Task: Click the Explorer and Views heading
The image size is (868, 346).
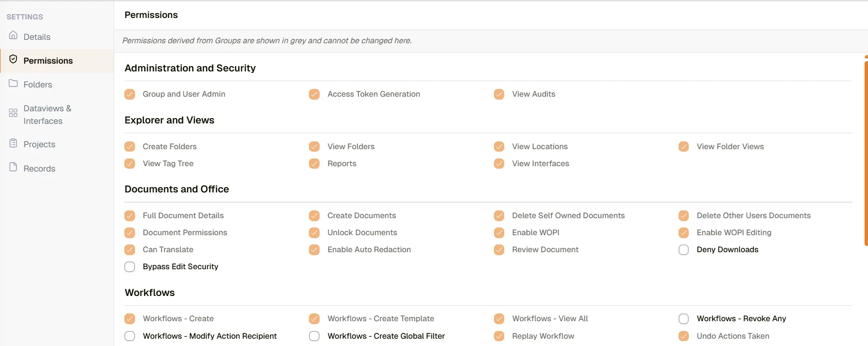Action: (x=169, y=120)
